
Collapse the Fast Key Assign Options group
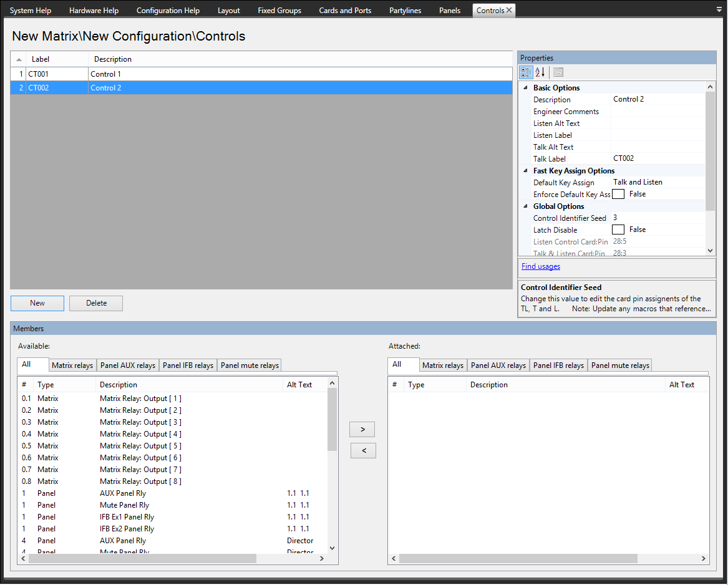click(525, 171)
